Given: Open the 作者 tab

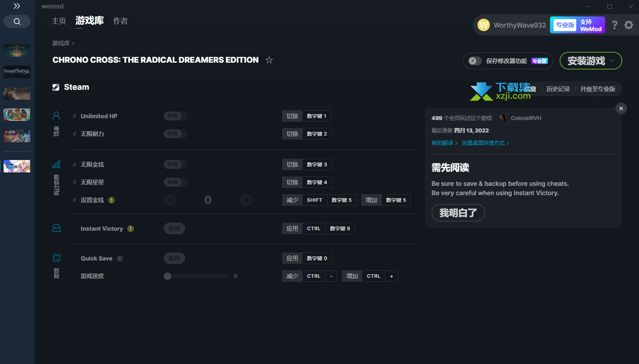Looking at the screenshot, I should (x=120, y=21).
